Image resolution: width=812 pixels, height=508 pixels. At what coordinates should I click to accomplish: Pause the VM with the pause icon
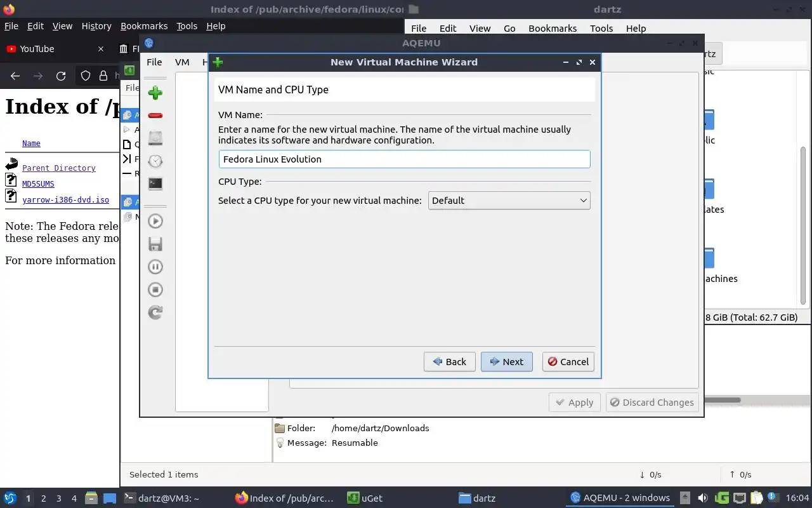pos(155,267)
